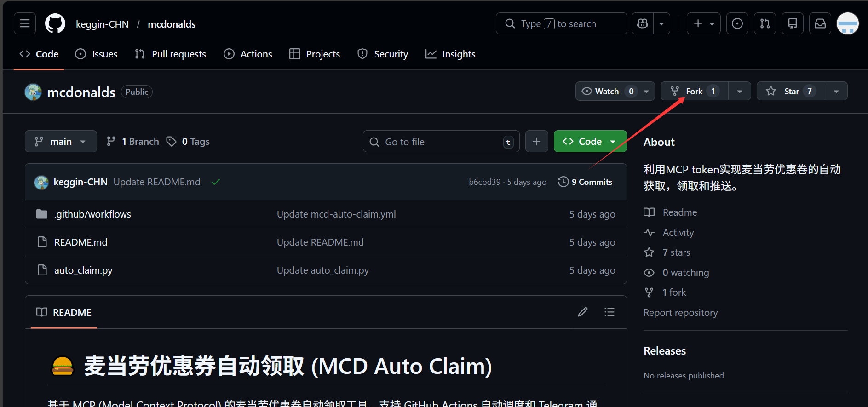Click the add file plus button

536,142
